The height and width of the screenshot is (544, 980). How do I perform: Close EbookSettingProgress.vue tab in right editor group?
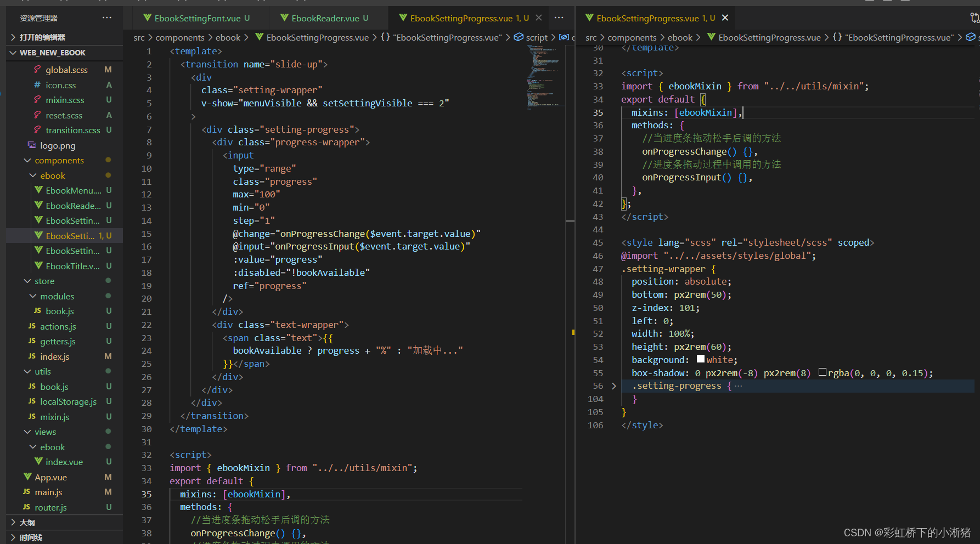click(x=725, y=18)
